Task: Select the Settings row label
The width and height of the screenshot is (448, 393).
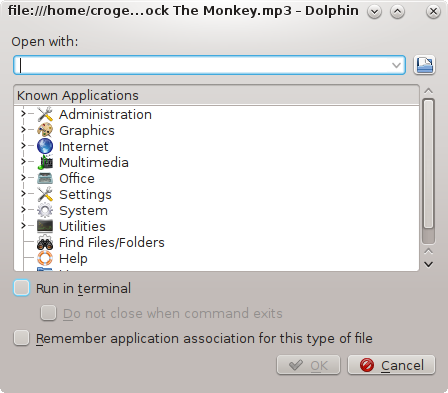Action: [x=85, y=194]
